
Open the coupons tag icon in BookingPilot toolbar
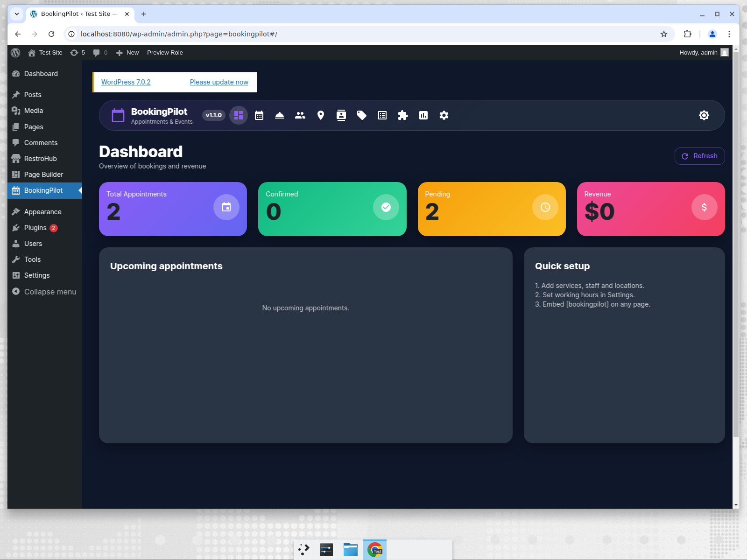click(x=362, y=115)
